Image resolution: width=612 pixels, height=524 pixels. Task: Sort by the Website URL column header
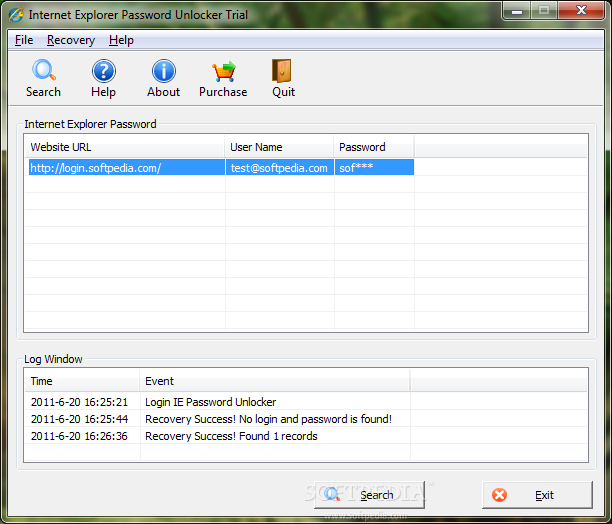click(125, 147)
